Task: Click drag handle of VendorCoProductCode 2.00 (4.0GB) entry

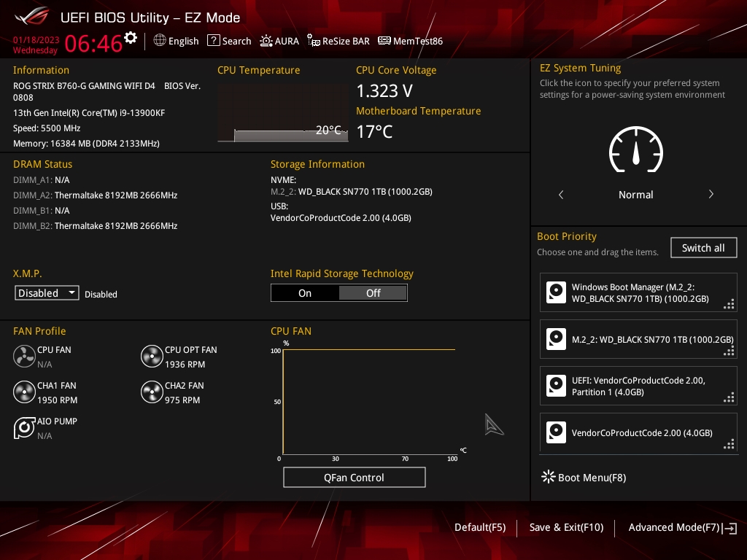Action: click(729, 444)
